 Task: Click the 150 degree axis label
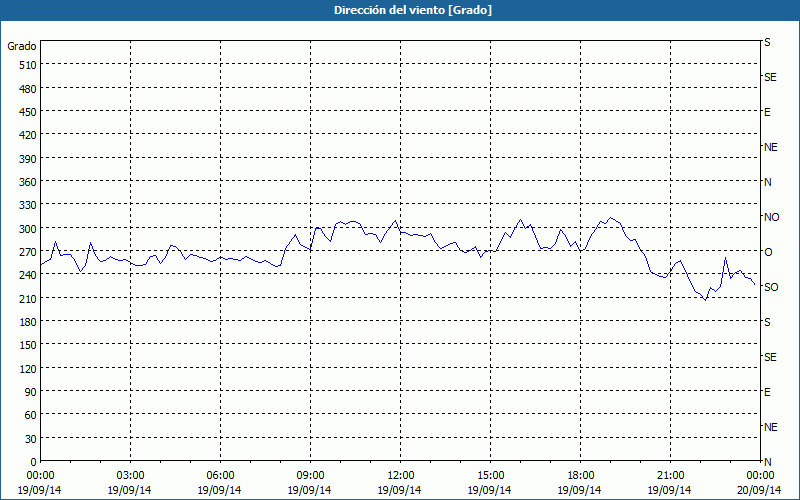[x=28, y=345]
